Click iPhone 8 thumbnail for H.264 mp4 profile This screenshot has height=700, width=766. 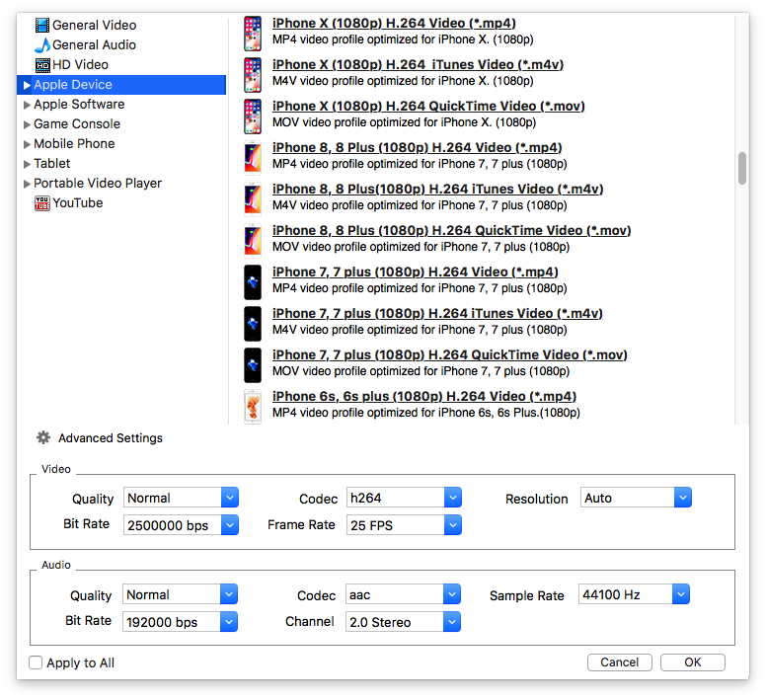pyautogui.click(x=253, y=158)
